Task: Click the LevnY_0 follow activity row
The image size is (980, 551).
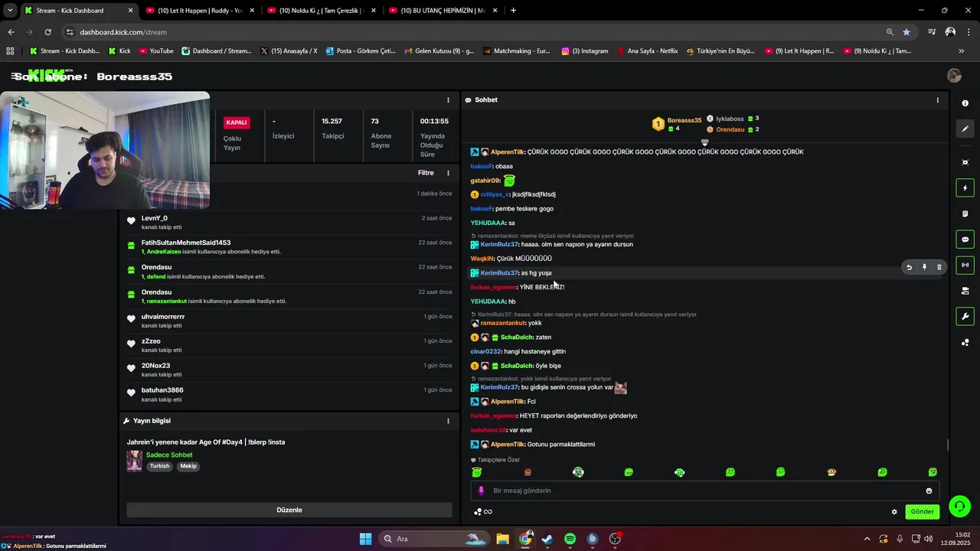Action: pos(289,223)
